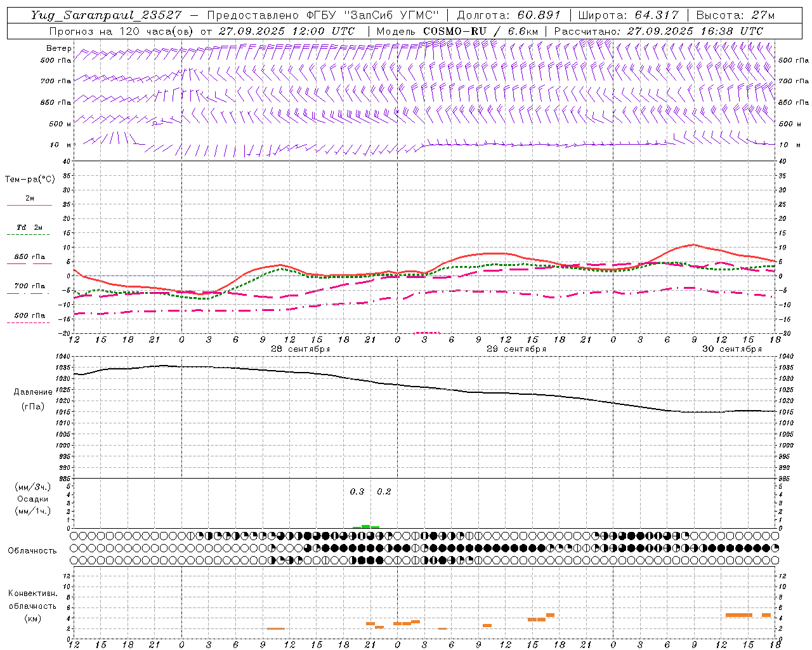The height and width of the screenshot is (650, 812).
Task: Select the Облачность cloud cover label
Action: pos(32,550)
